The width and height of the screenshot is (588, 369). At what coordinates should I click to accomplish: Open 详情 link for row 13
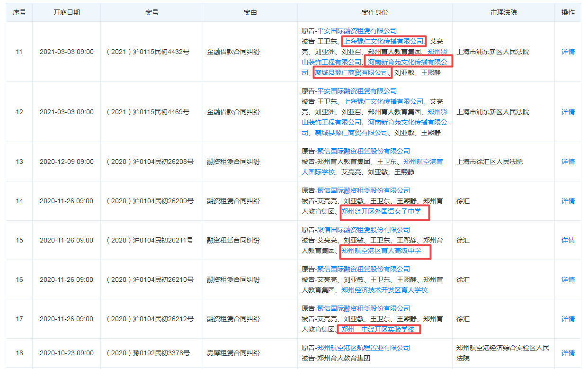point(568,162)
